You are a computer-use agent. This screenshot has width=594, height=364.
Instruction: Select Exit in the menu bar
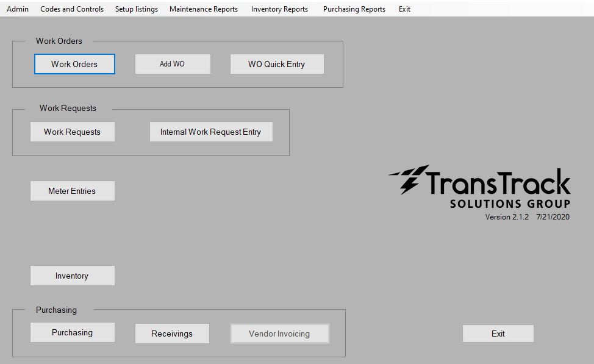coord(404,9)
